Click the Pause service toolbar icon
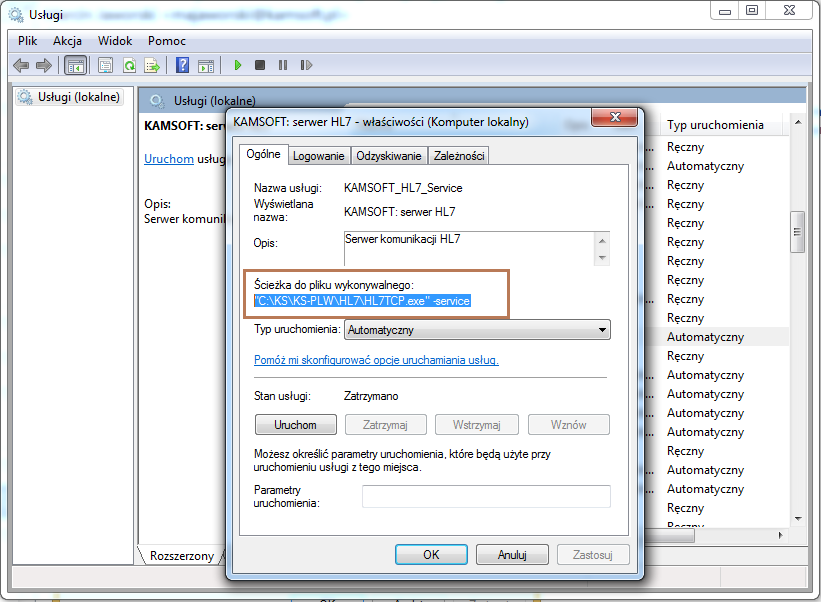Image resolution: width=821 pixels, height=602 pixels. click(283, 65)
